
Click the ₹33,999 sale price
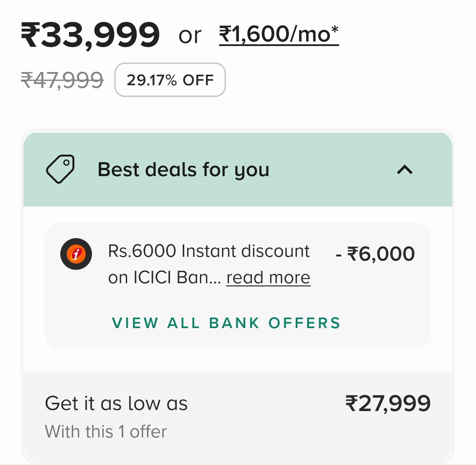click(90, 35)
